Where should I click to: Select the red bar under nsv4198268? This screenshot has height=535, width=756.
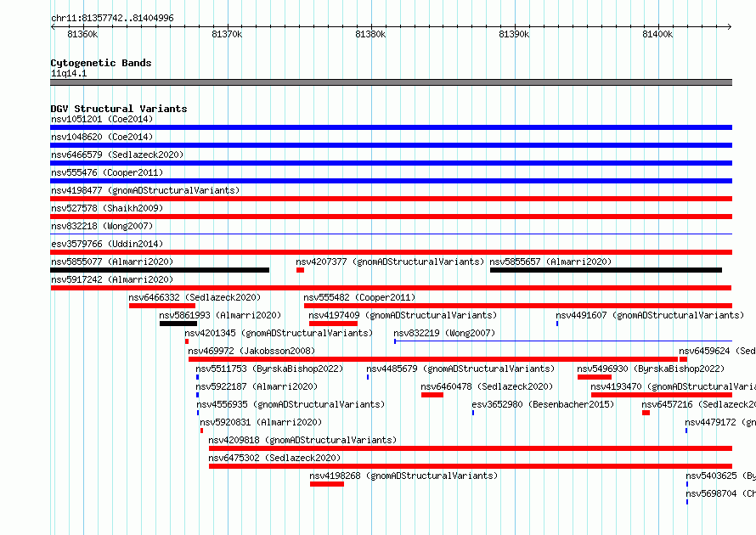tap(327, 484)
